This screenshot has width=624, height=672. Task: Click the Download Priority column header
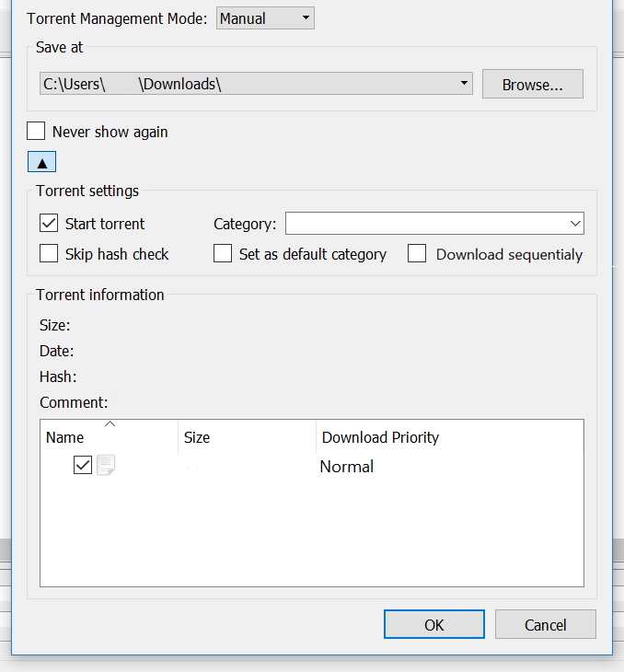click(x=450, y=437)
